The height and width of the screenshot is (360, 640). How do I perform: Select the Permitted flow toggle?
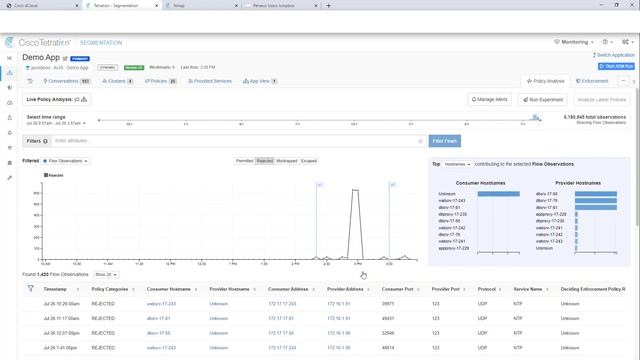click(x=245, y=161)
